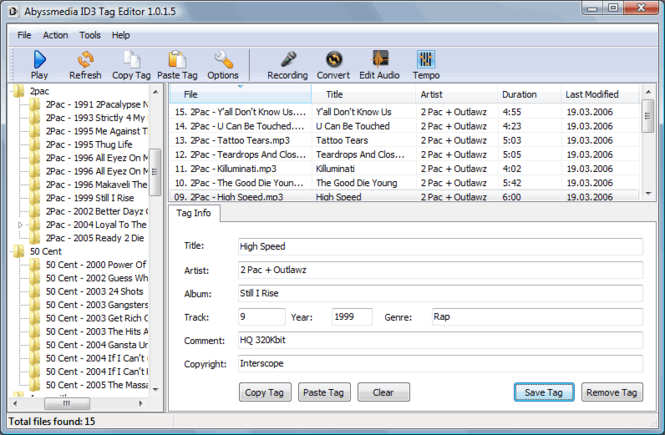The image size is (665, 435).
Task: Open the Action menu
Action: (55, 35)
